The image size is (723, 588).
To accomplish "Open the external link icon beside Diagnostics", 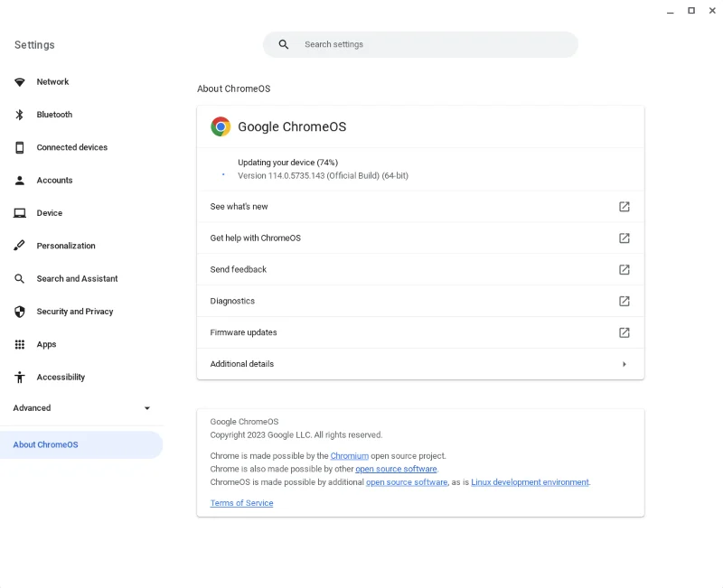I will (624, 301).
